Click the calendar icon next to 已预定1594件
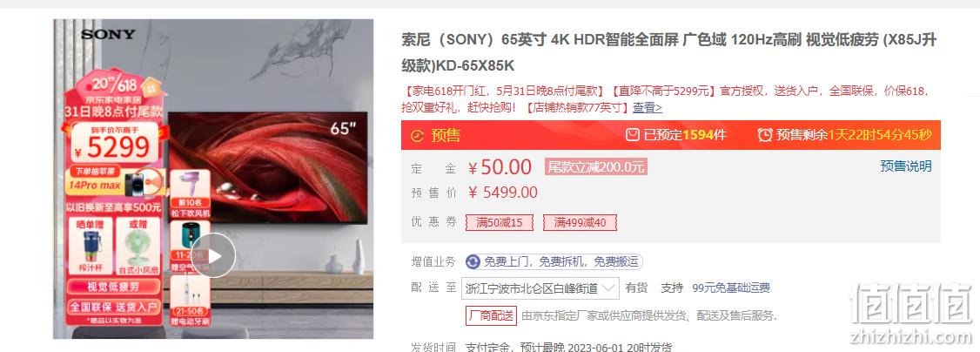980x352 pixels. click(x=633, y=134)
